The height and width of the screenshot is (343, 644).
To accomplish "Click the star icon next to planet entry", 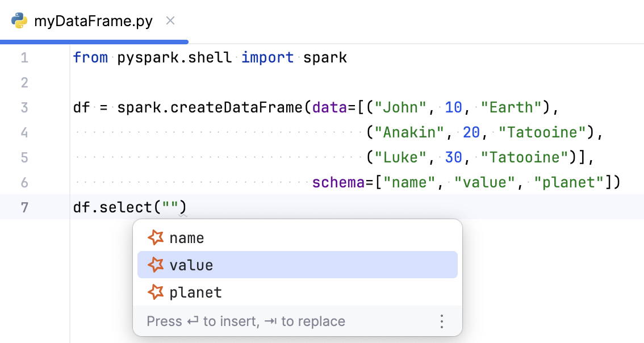I will point(155,292).
